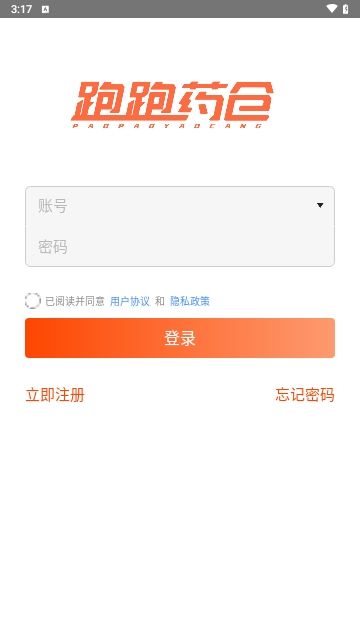360x640 pixels.
Task: Open the 忘记密码 forgot password link
Action: point(305,395)
